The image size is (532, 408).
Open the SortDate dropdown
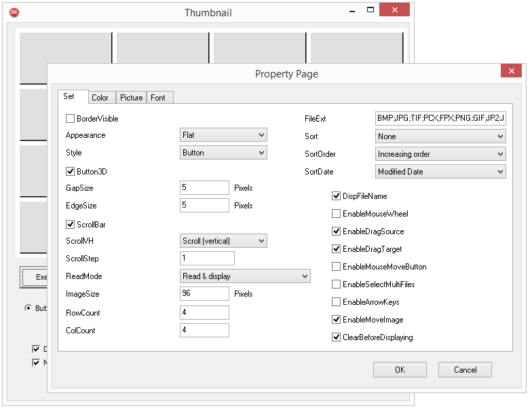(x=440, y=172)
